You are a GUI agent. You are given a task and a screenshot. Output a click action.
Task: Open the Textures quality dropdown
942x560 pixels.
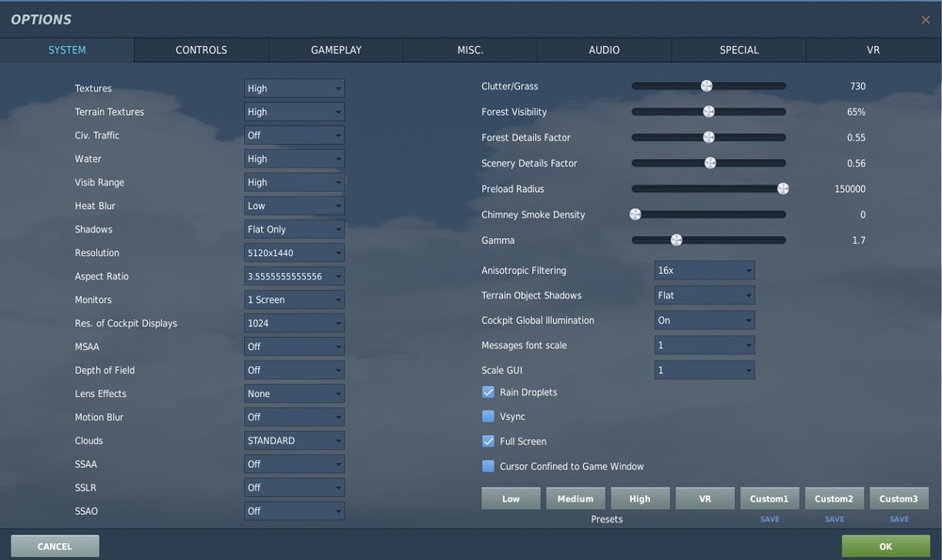click(293, 88)
